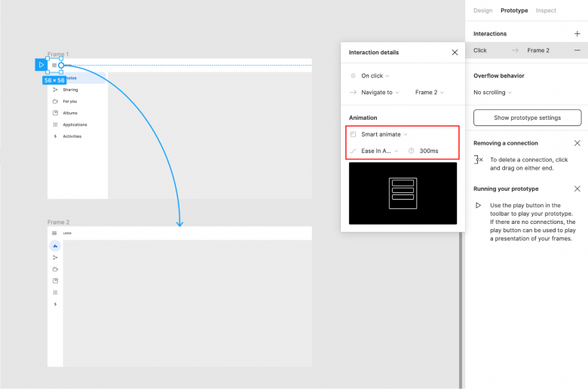Dismiss the Removing a connection tip
Screen dimensions: 588x389
tap(577, 143)
